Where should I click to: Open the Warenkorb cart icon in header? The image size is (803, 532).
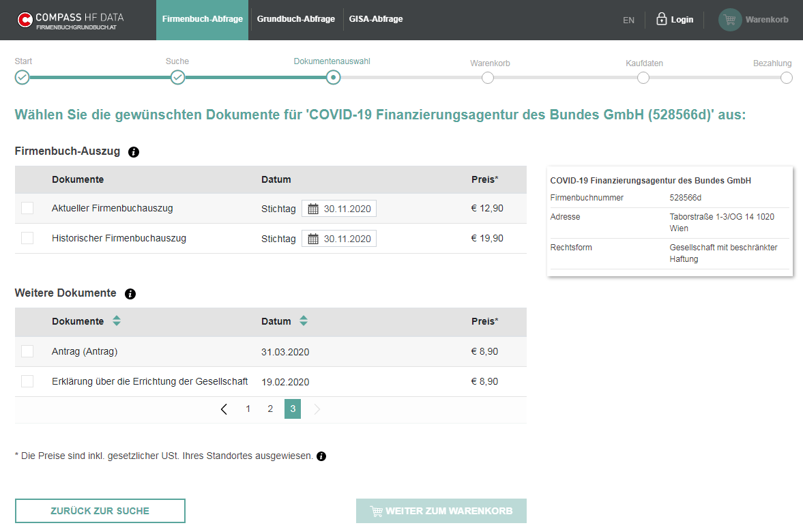[730, 20]
